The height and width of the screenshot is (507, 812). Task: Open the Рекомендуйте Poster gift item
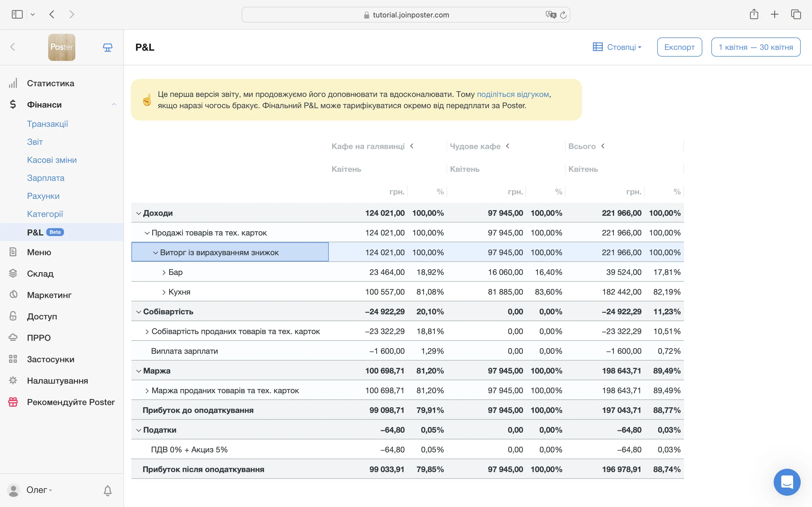[70, 402]
